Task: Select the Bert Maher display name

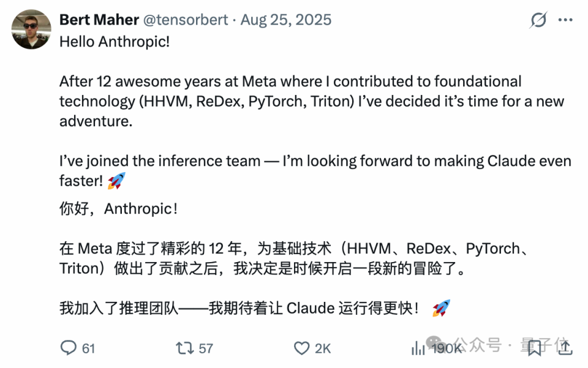Action: [99, 19]
